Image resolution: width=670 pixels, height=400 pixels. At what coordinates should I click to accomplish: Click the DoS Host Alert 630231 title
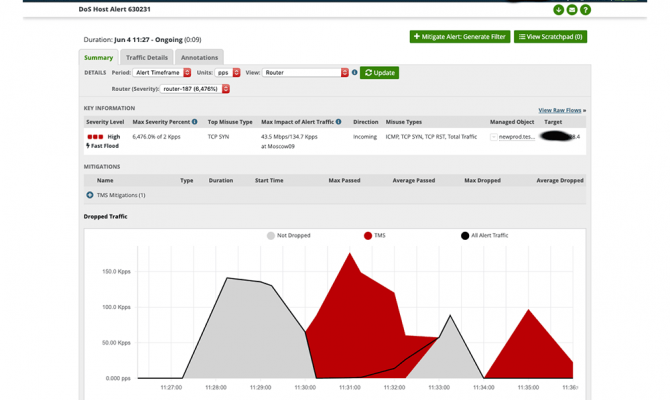point(115,9)
